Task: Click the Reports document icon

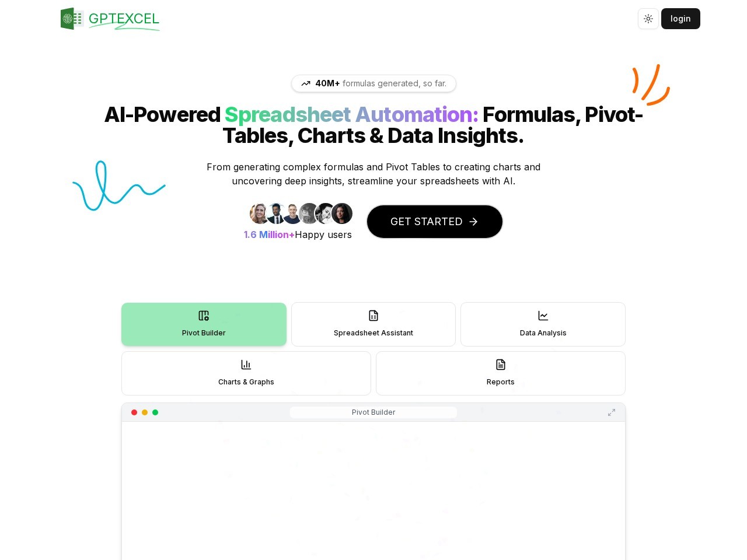Action: [501, 365]
